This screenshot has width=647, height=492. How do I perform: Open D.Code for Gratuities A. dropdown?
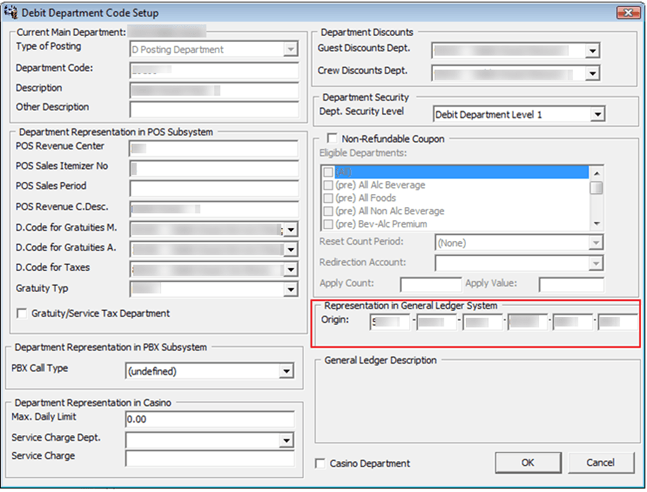[x=291, y=249]
